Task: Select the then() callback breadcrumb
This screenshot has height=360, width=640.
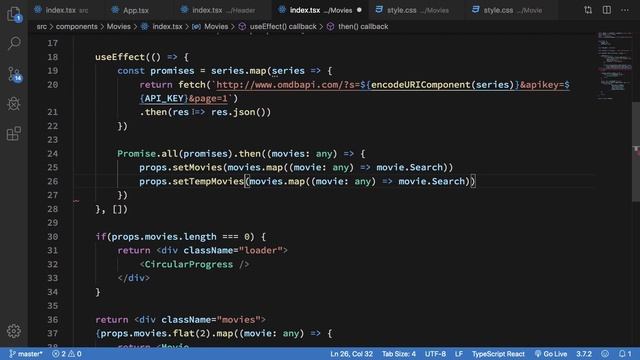Action: tap(358, 27)
